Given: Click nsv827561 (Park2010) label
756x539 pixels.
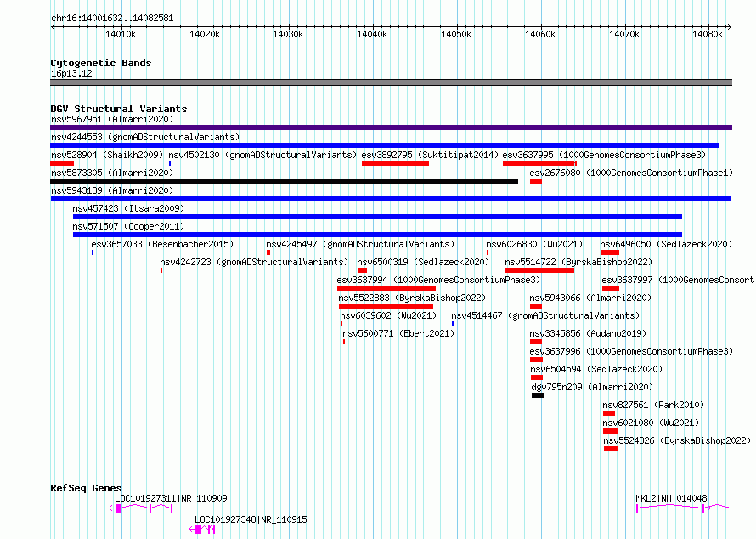Looking at the screenshot, I should [x=653, y=405].
